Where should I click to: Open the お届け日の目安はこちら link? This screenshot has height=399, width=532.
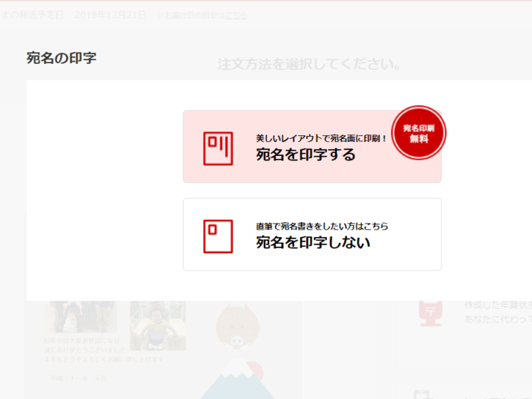[x=203, y=16]
